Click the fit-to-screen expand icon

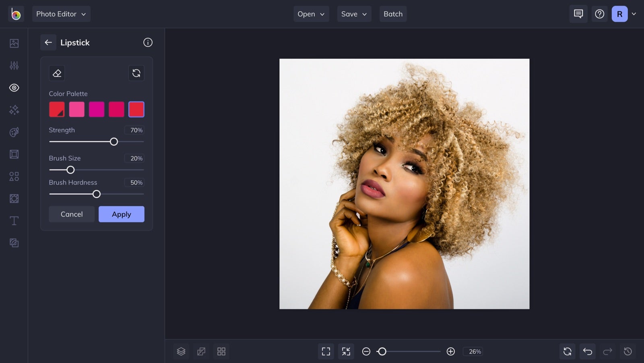pos(326,351)
